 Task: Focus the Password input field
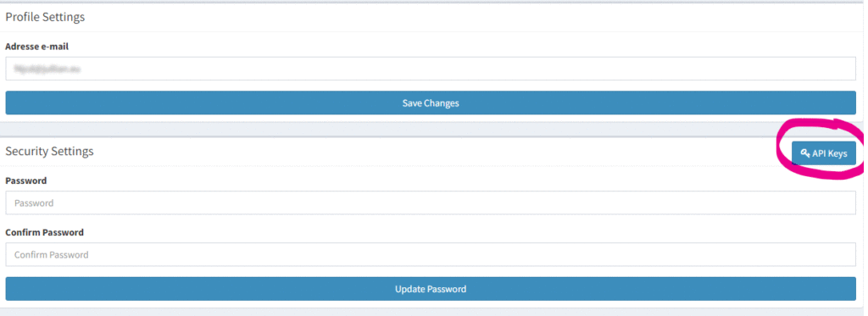tap(431, 202)
